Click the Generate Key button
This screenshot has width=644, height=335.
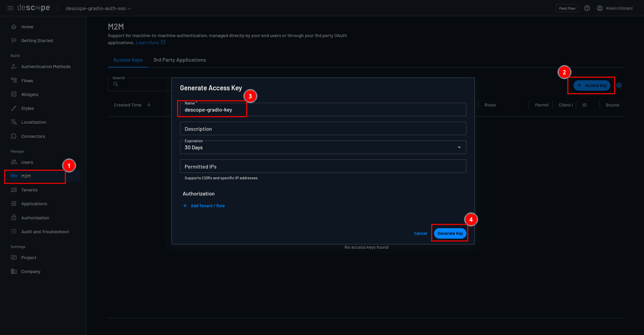click(450, 233)
